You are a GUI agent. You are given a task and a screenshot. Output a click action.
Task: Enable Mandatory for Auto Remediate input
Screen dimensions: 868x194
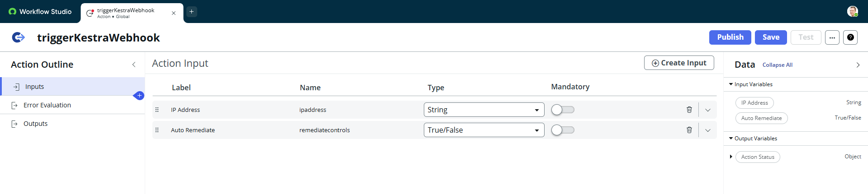pyautogui.click(x=563, y=130)
